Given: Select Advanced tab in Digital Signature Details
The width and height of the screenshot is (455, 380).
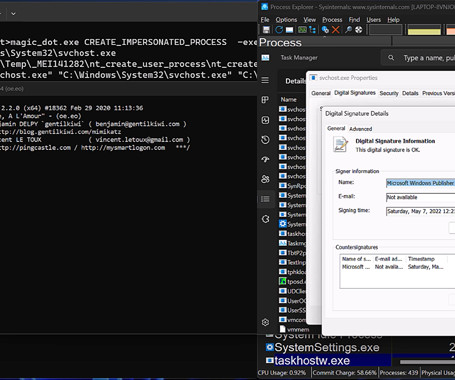Looking at the screenshot, I should point(360,129).
